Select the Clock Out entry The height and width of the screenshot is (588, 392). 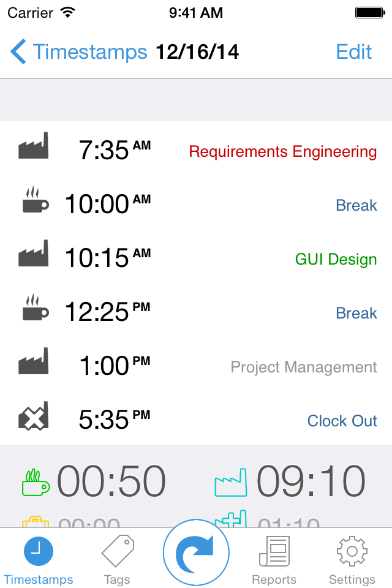[x=342, y=421]
